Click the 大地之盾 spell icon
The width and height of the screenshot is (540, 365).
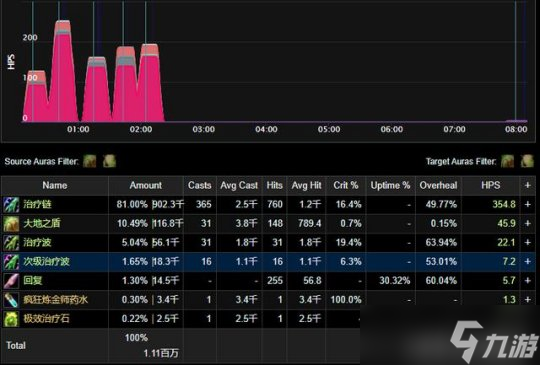pos(11,223)
